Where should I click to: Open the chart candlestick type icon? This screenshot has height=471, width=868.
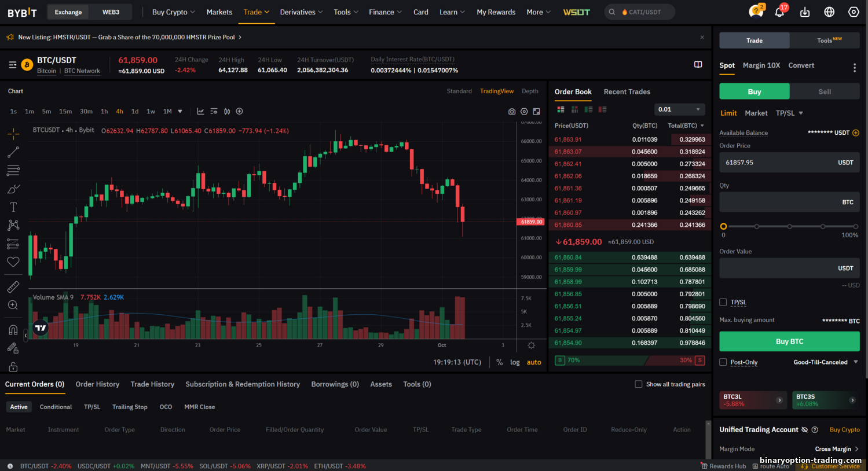227,111
